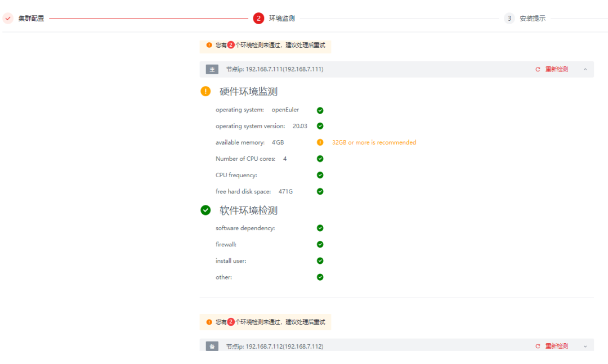Collapse the node 192.168.7.111 panel via its chevron
The width and height of the screenshot is (608, 364).
(585, 69)
